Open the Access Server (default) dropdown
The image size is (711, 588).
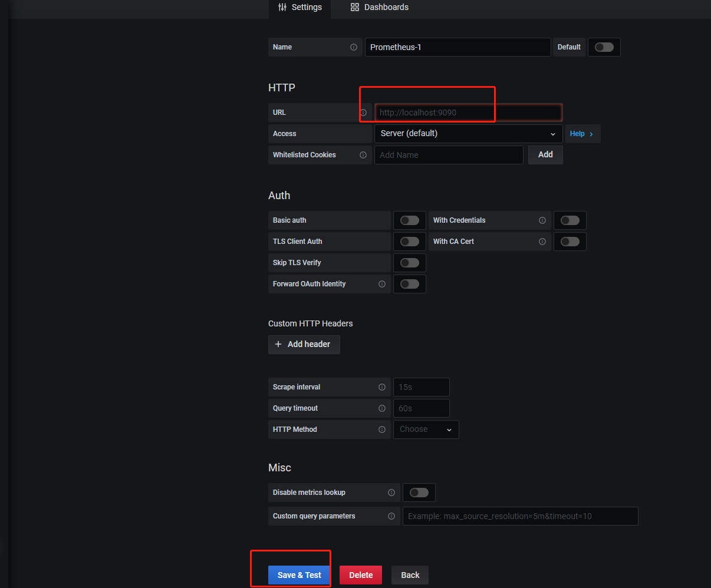click(469, 134)
